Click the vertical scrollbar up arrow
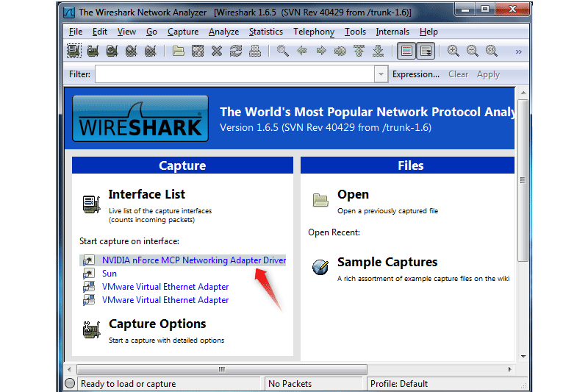 click(x=523, y=93)
